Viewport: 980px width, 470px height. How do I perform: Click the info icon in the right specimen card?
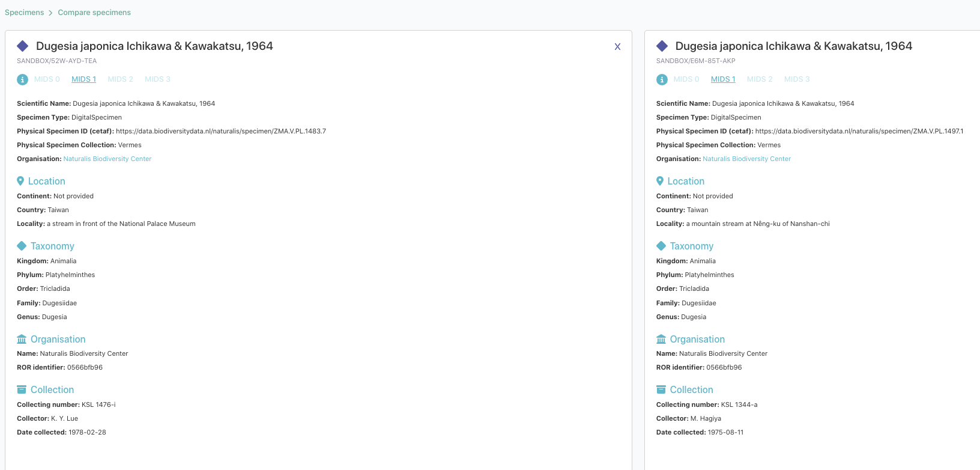(662, 79)
